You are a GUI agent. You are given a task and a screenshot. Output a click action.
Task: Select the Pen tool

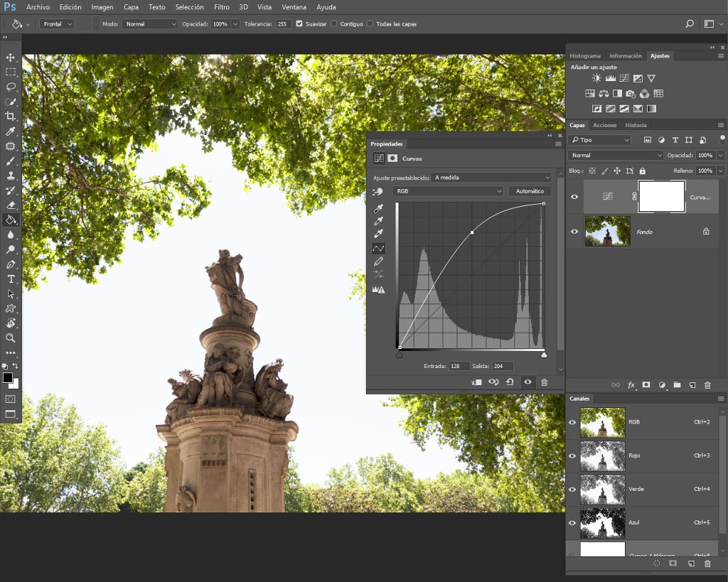click(10, 264)
